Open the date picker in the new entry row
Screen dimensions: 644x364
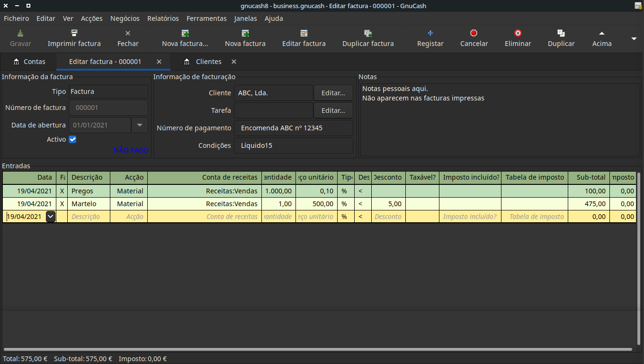[51, 217]
